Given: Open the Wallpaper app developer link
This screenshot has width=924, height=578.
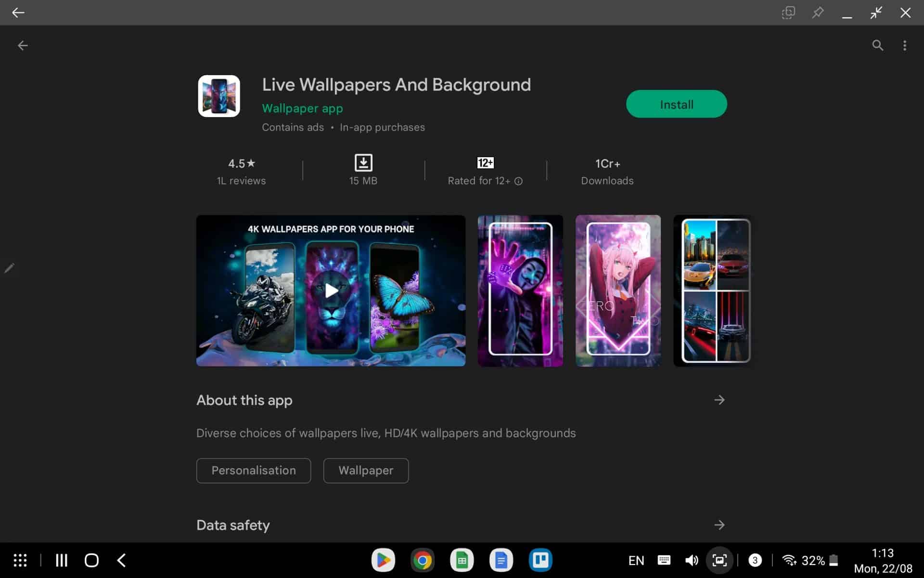Looking at the screenshot, I should [x=302, y=108].
